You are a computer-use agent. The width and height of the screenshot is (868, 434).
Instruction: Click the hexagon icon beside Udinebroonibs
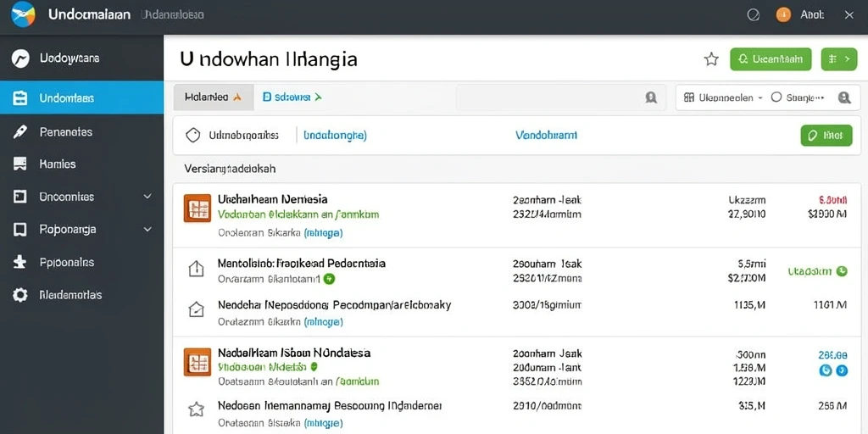pyautogui.click(x=192, y=135)
